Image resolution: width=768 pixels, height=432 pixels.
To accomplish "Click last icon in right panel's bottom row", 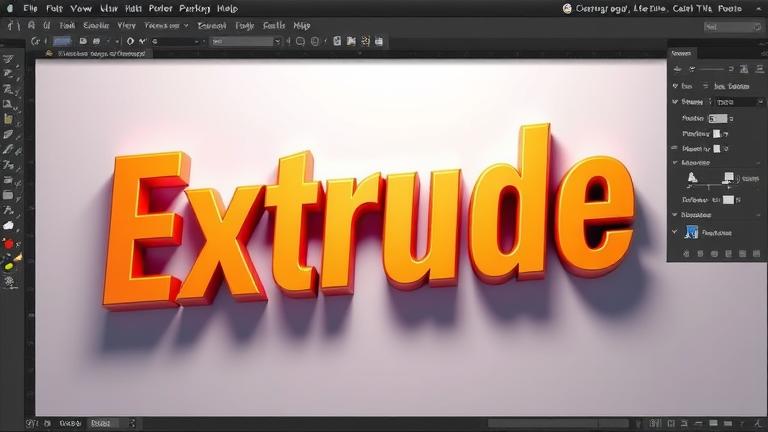I will coord(757,254).
